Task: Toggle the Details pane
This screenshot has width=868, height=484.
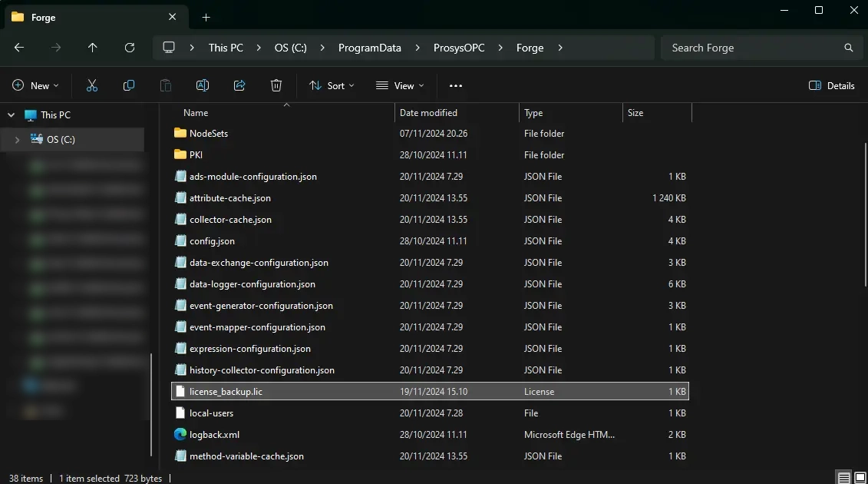Action: click(831, 85)
